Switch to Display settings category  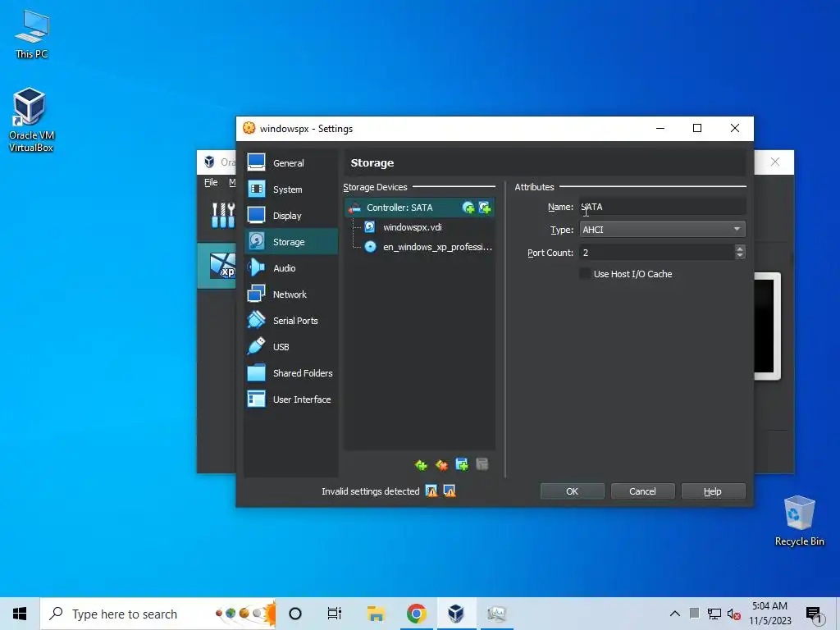[291, 216]
